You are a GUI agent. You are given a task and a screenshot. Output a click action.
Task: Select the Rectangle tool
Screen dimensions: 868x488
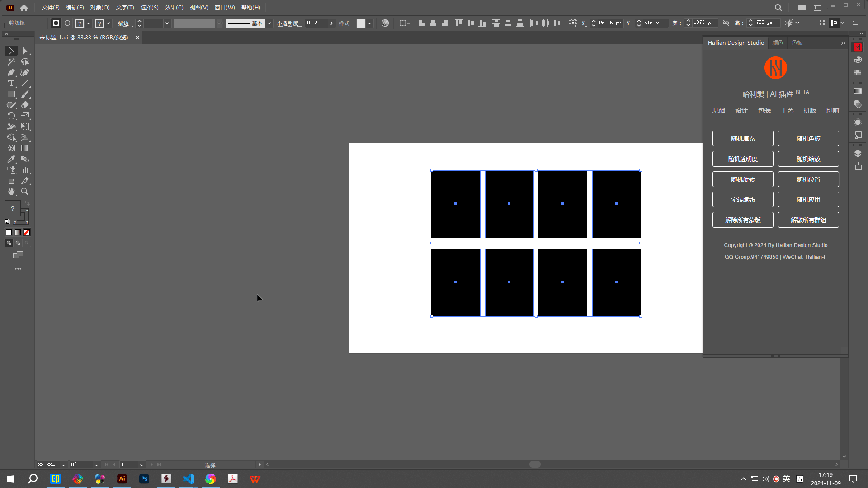[x=11, y=94]
